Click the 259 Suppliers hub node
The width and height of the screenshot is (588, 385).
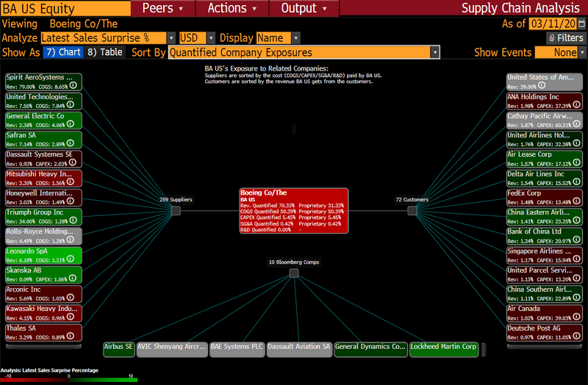[176, 211]
